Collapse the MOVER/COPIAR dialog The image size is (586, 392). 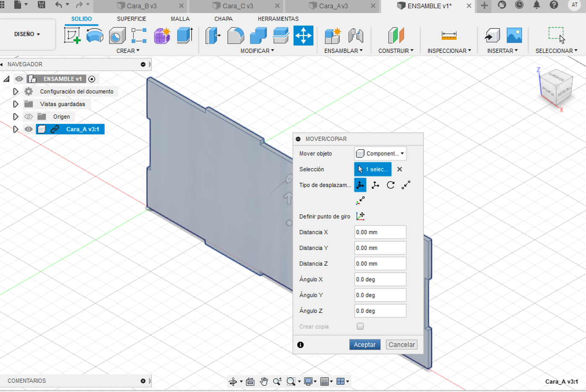pos(298,139)
